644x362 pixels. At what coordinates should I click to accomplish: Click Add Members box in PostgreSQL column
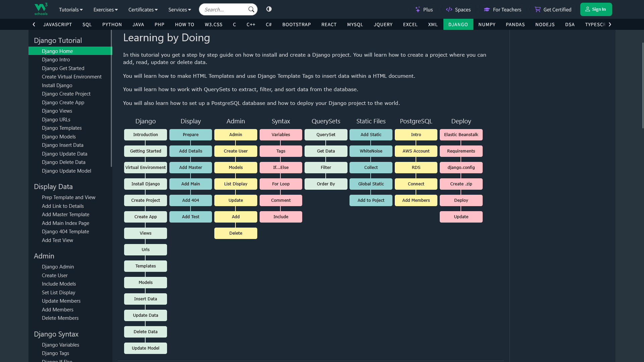click(416, 200)
